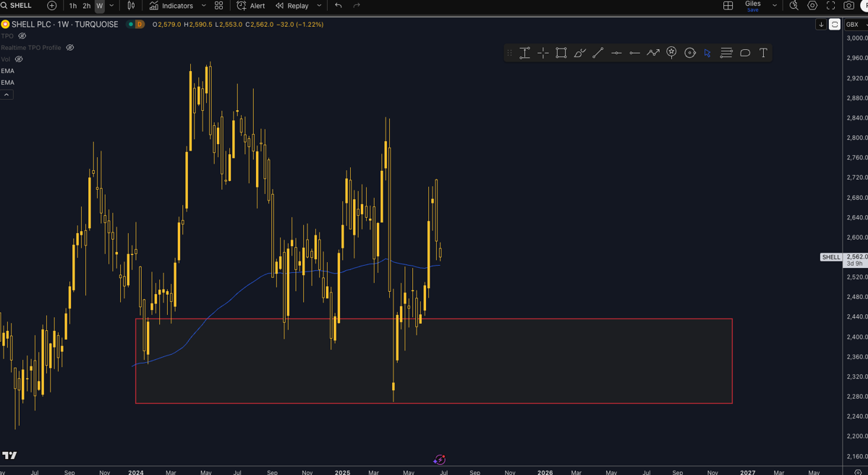Select the Rectangle drawing tool

click(561, 53)
